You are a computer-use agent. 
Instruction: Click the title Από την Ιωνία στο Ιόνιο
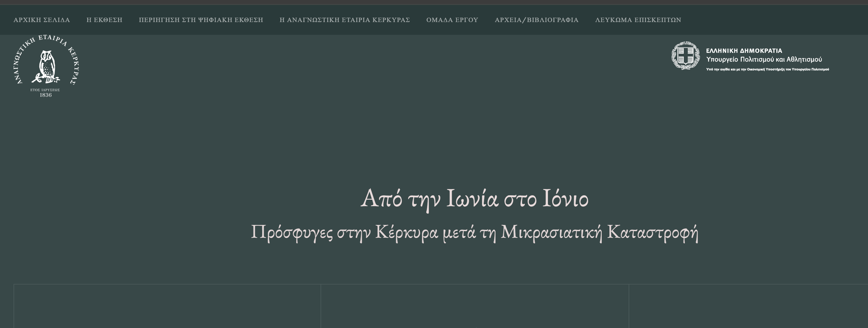tap(474, 199)
